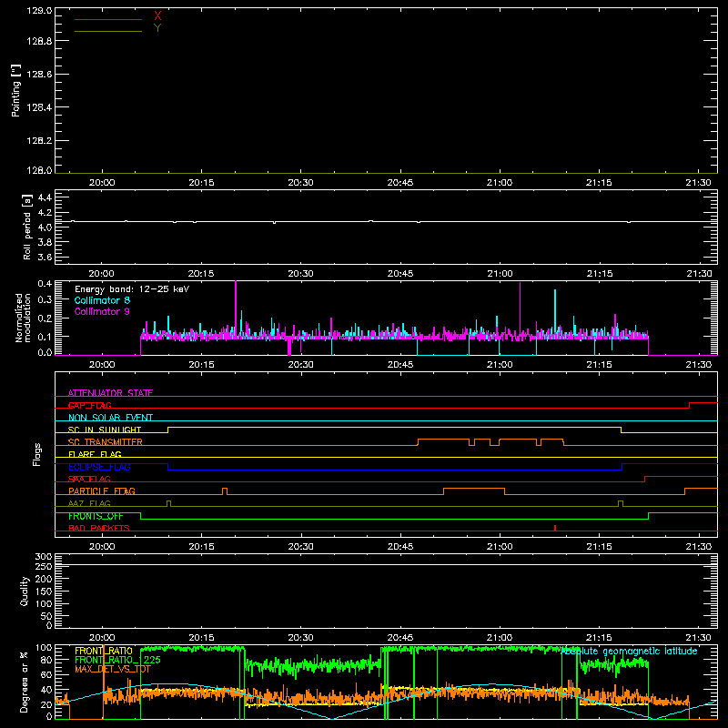Click tallest magenta Collimator 9 spike near 20:20
The width and height of the screenshot is (728, 728).
pyautogui.click(x=236, y=307)
